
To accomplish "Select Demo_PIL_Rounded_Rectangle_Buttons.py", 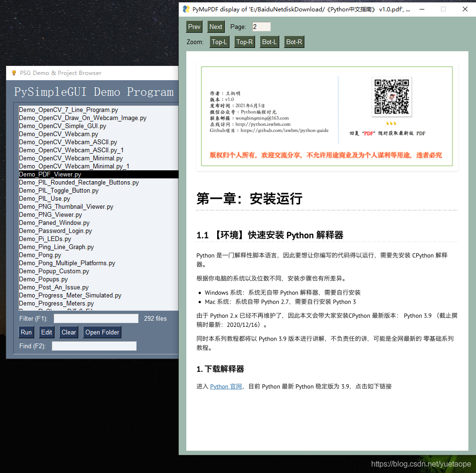I will (x=99, y=183).
